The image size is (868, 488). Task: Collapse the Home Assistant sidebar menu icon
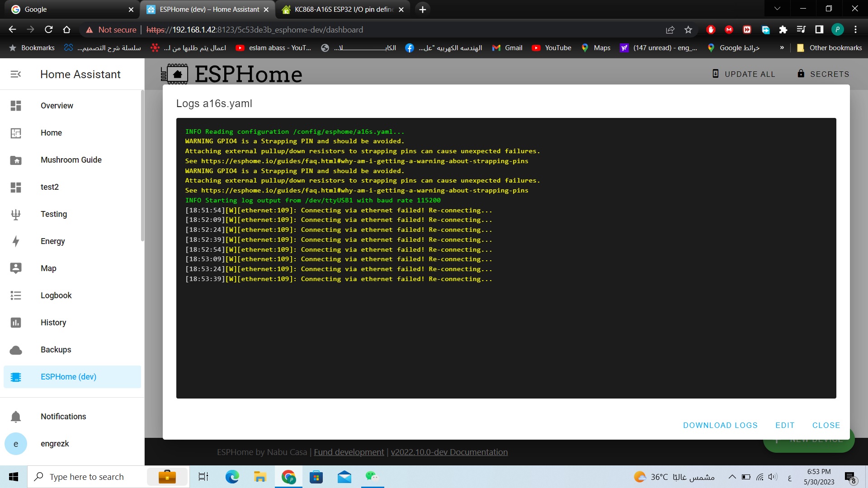pos(16,74)
